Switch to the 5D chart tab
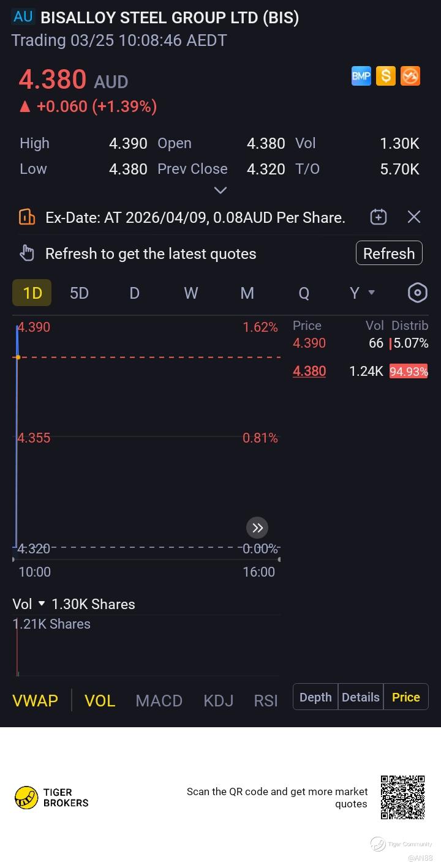Screen dimensions: 441x868 [x=79, y=293]
